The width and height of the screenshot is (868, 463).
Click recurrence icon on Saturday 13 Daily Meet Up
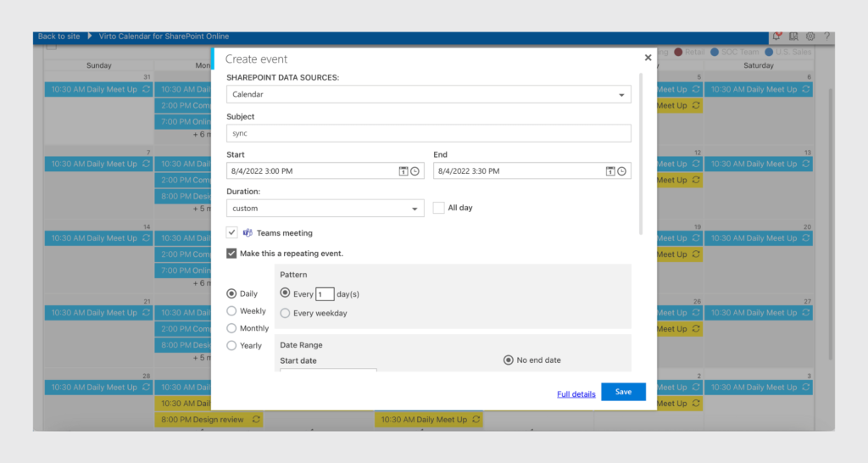[x=806, y=164]
